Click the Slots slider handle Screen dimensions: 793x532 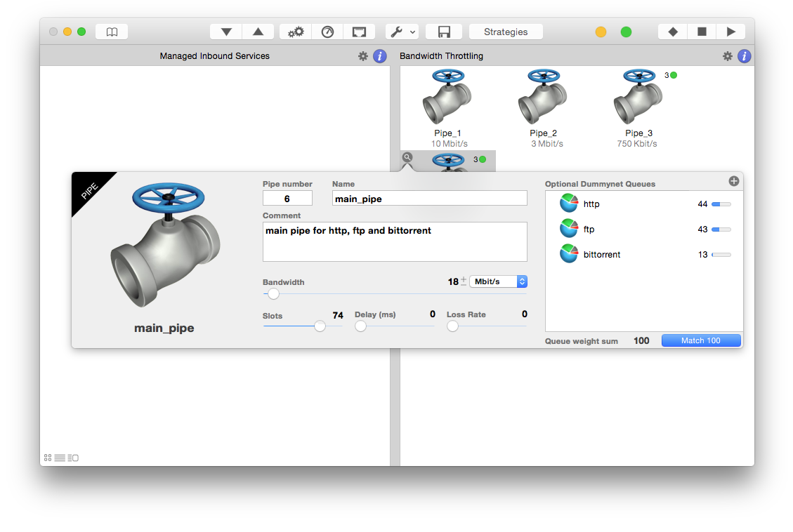pos(320,326)
